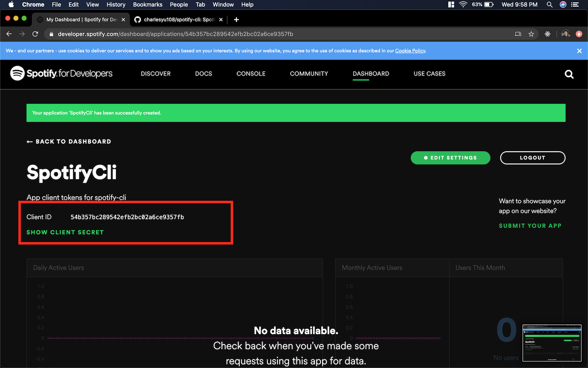
Task: Open the Community nav item
Action: [x=309, y=74]
